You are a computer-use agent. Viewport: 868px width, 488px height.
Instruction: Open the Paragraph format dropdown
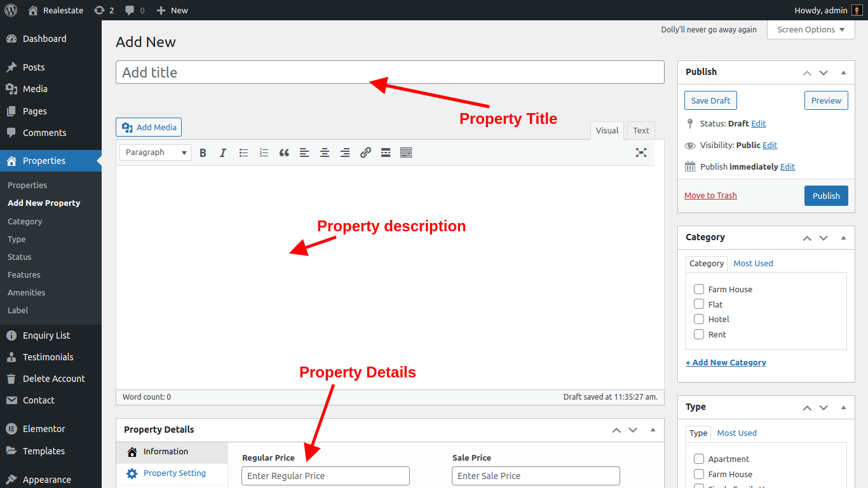click(x=156, y=152)
